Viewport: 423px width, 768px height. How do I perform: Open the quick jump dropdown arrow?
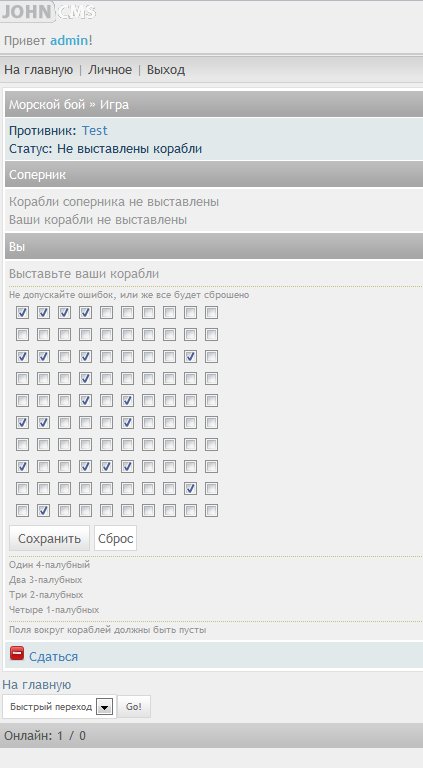click(x=104, y=707)
